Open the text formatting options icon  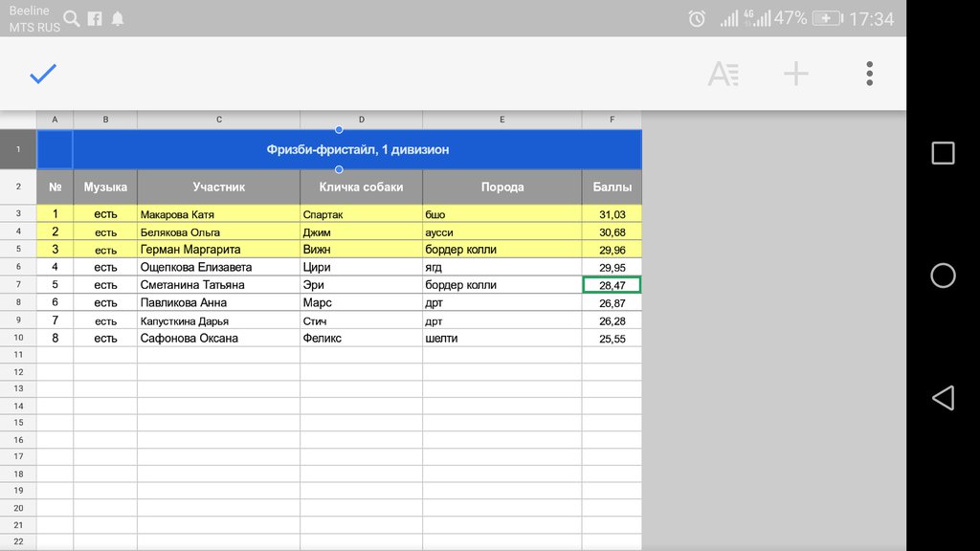(724, 74)
